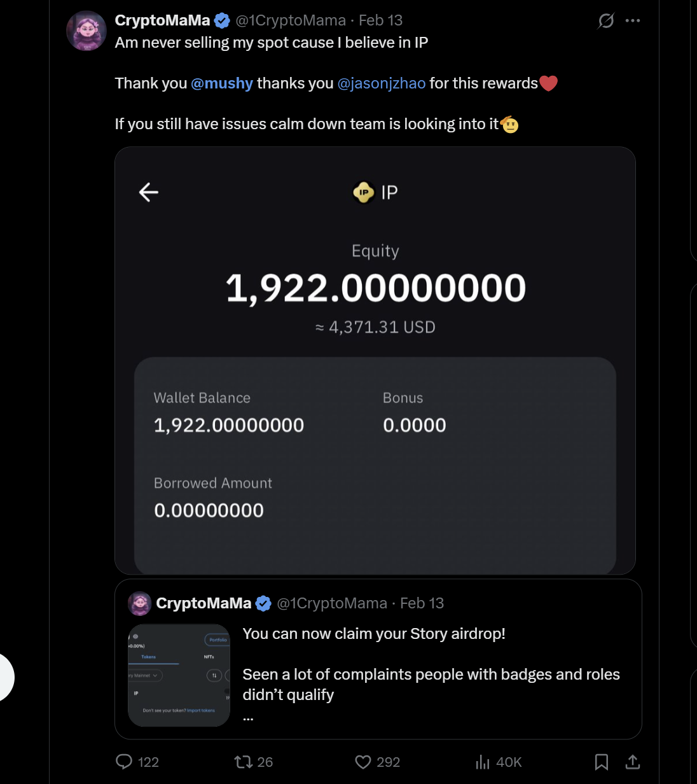Bookmark this CryptoMaMa tweet
The image size is (697, 784).
coord(601,762)
